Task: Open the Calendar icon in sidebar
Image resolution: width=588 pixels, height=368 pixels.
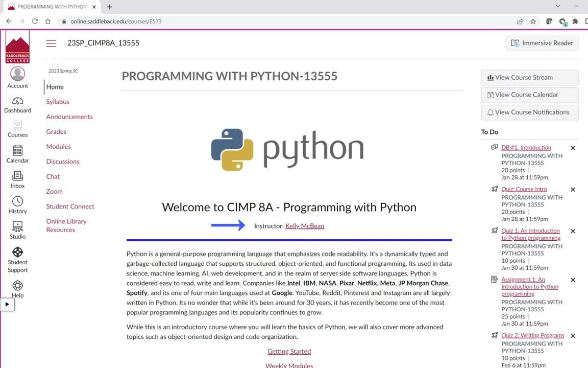Action: (17, 154)
